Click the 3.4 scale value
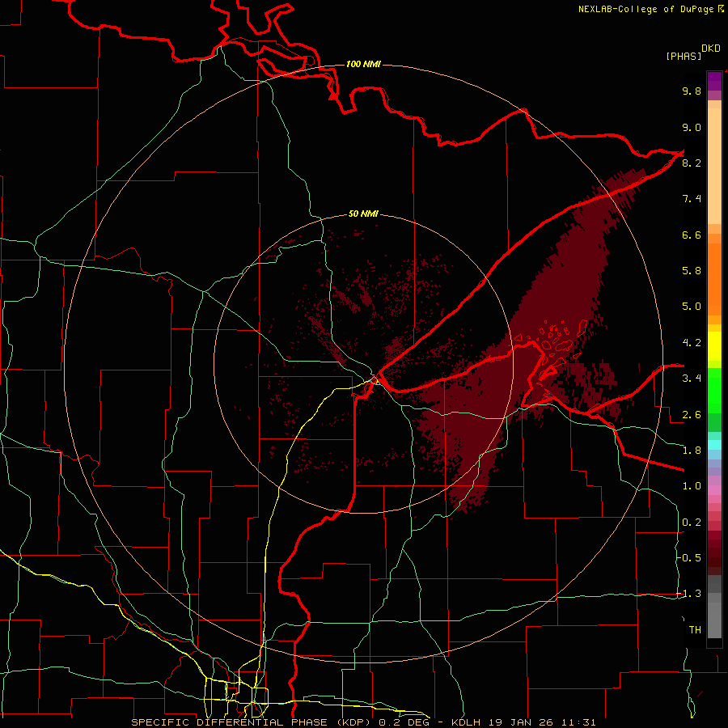The image size is (728, 728). coord(692,379)
